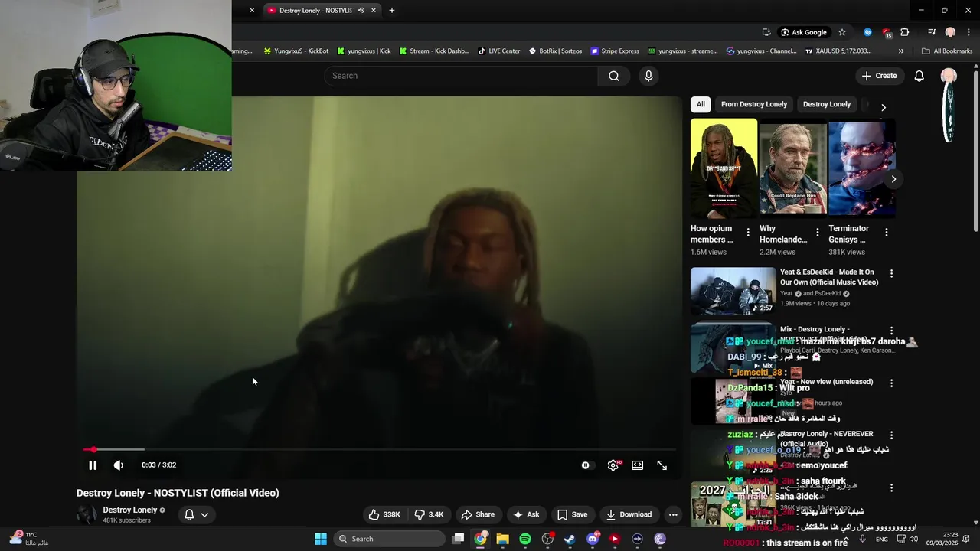Viewport: 980px width, 551px height.
Task: Open the Chrome extensions puzzle icon
Action: pyautogui.click(x=905, y=32)
